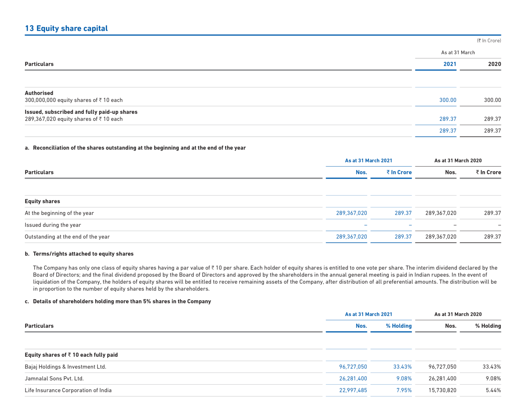Select the 2021 column header
Viewport: 526px width, 420px height.
[449, 64]
